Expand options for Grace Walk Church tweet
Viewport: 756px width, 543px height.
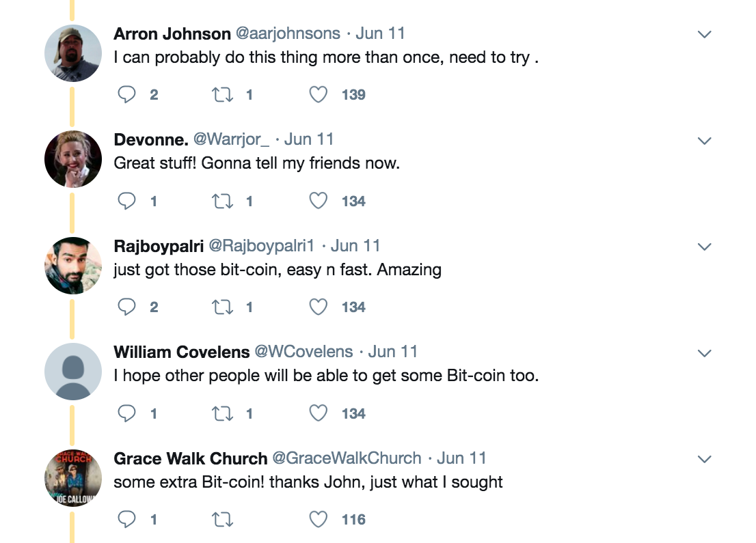click(704, 459)
